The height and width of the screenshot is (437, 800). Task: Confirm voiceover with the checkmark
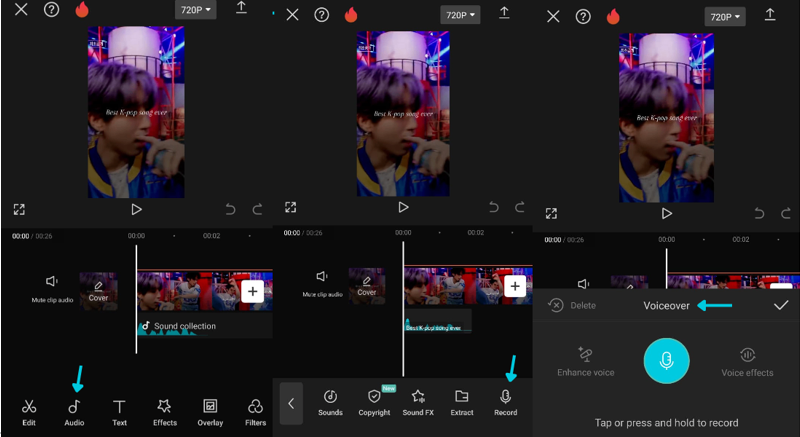tap(781, 305)
